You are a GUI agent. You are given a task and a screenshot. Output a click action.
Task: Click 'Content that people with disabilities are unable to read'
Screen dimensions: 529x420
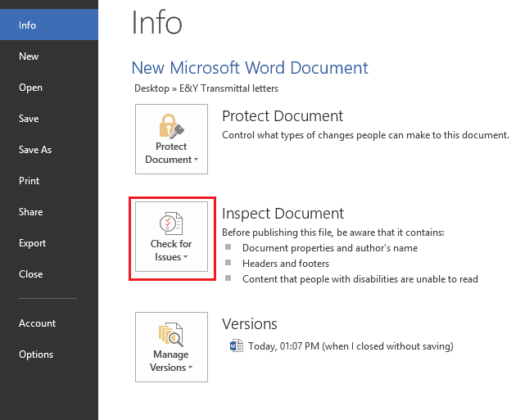tap(360, 279)
